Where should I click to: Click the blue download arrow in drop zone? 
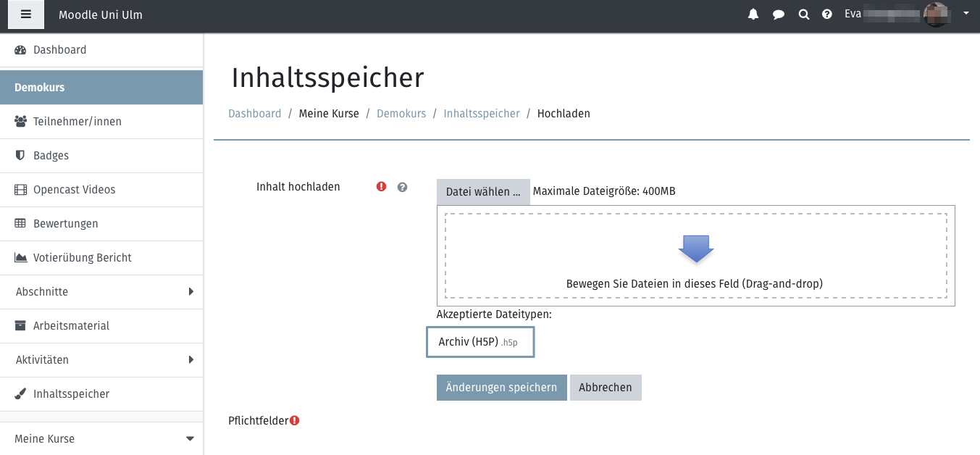(x=696, y=249)
